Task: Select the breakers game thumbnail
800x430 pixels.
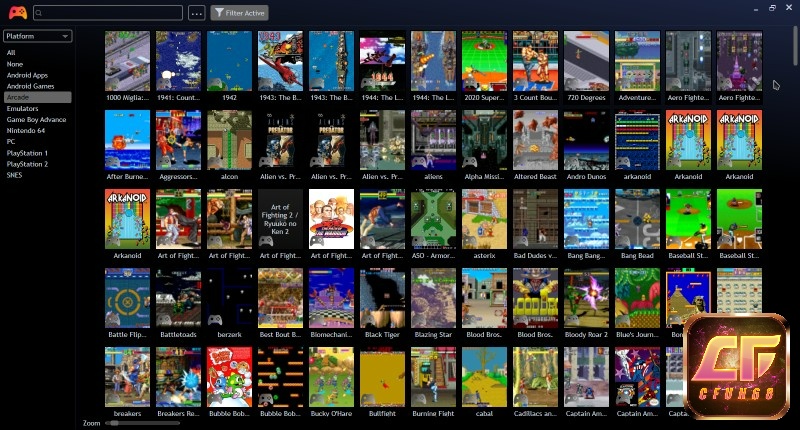Action: [128, 377]
